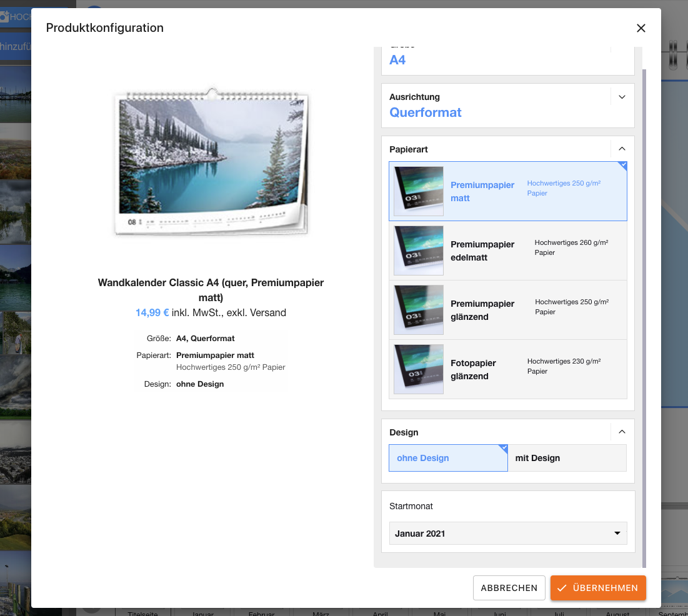688x616 pixels.
Task: Click the configuration panel scrollbar
Action: [x=644, y=318]
